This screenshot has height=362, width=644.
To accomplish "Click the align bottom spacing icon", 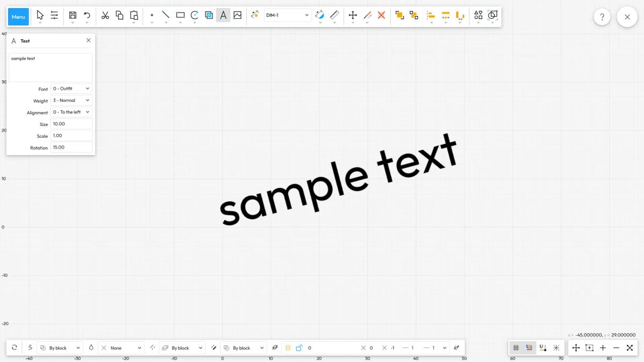I will click(x=460, y=15).
